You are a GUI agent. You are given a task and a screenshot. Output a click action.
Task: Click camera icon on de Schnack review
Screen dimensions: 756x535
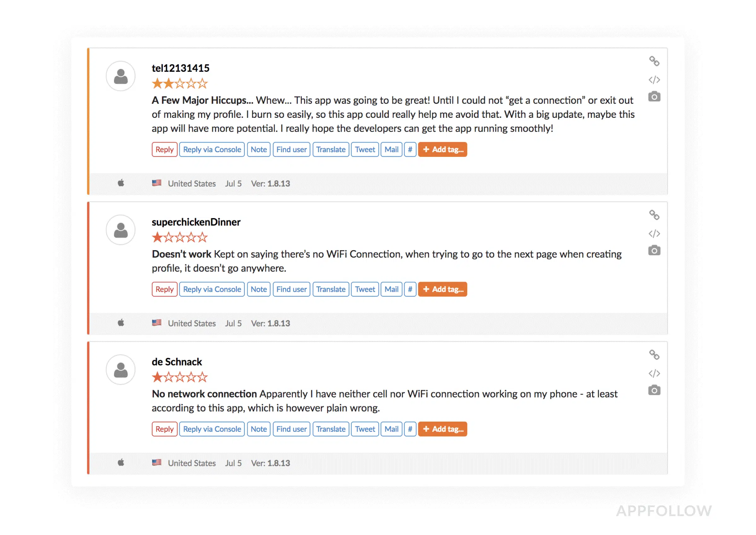[x=654, y=390]
